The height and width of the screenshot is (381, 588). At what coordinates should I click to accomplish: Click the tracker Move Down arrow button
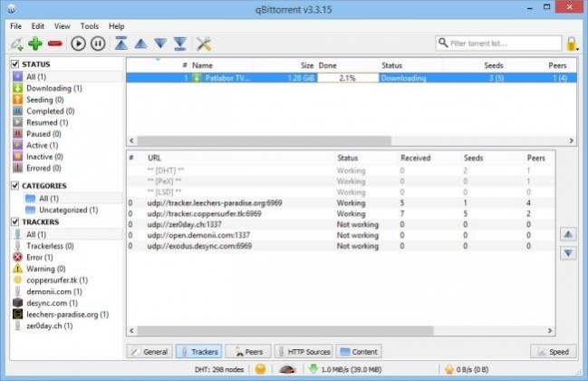pyautogui.click(x=568, y=253)
